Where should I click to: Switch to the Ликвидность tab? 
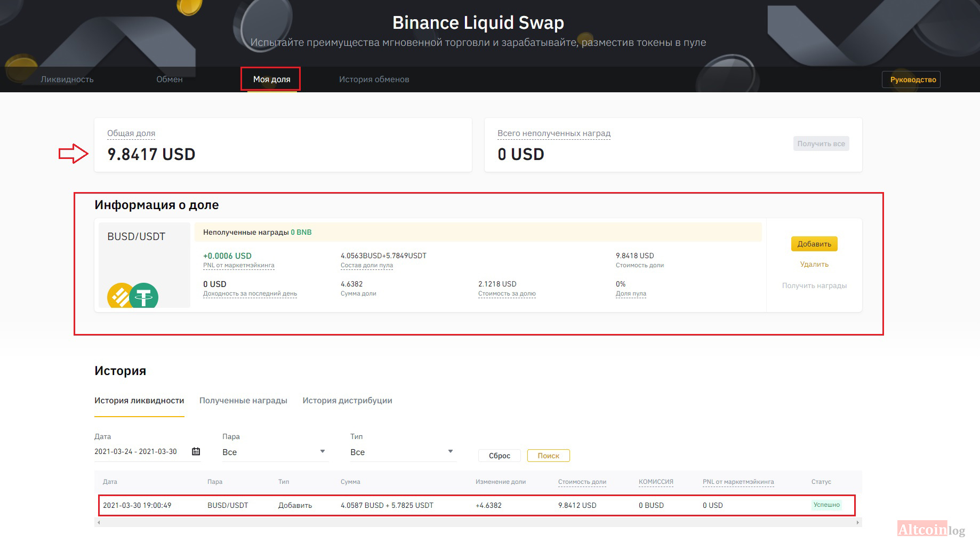[x=67, y=79]
